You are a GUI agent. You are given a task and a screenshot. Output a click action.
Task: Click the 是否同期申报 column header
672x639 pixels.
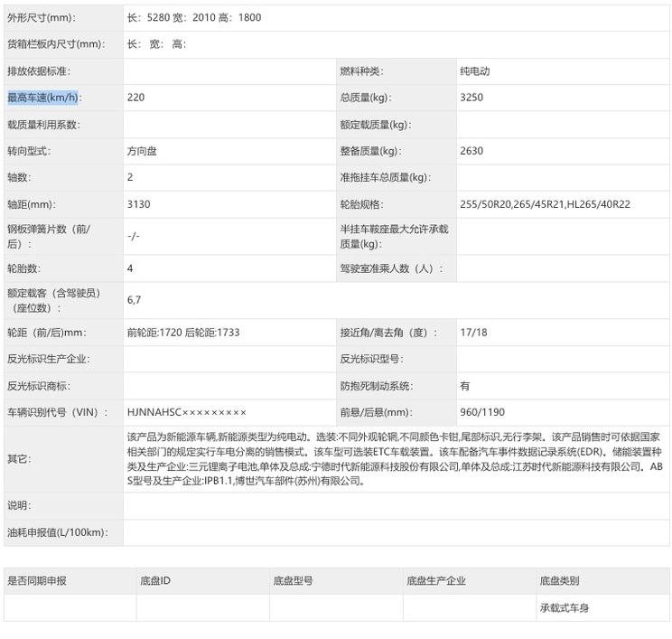[x=37, y=581]
